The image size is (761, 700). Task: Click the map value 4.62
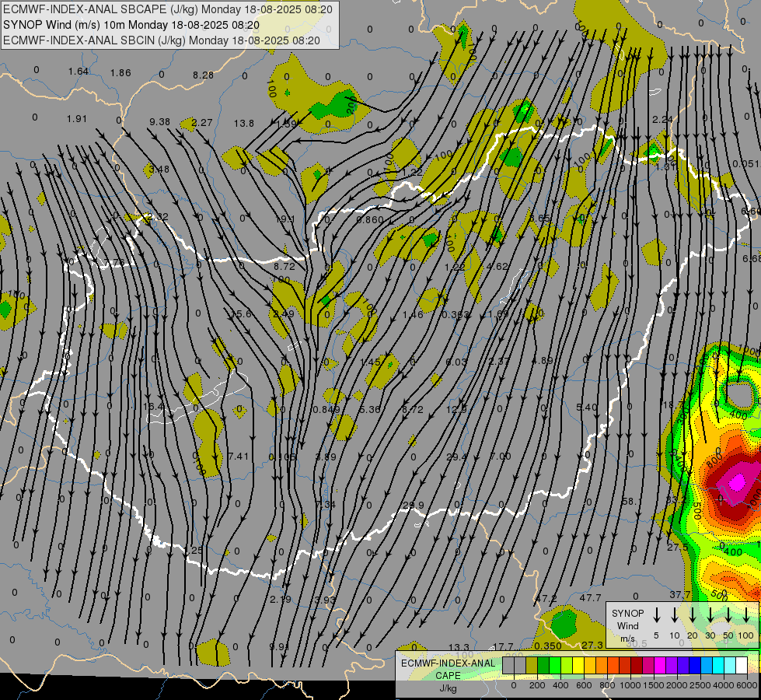pos(497,266)
